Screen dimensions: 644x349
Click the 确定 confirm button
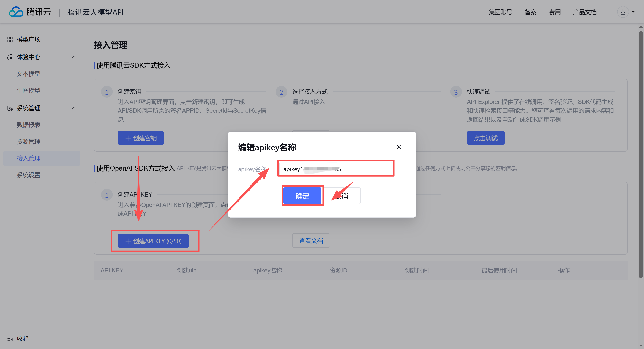(302, 196)
